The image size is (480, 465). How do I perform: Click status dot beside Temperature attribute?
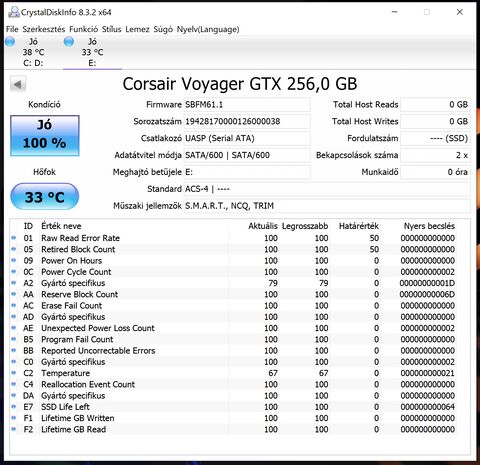coord(14,373)
